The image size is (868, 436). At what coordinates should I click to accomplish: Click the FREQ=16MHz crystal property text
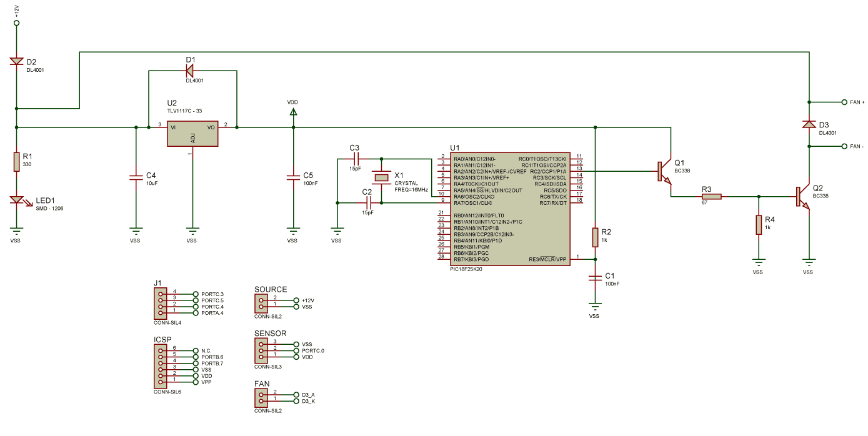411,189
